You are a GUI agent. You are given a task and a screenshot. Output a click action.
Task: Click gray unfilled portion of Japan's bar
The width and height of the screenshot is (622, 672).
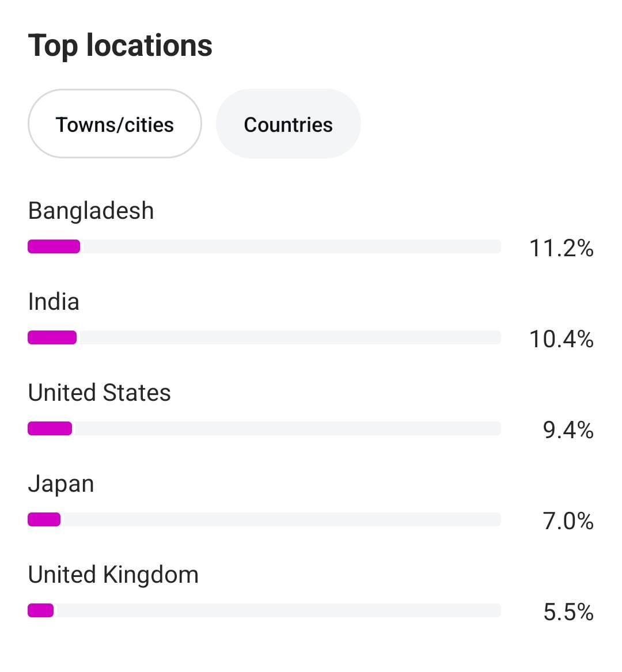(280, 519)
